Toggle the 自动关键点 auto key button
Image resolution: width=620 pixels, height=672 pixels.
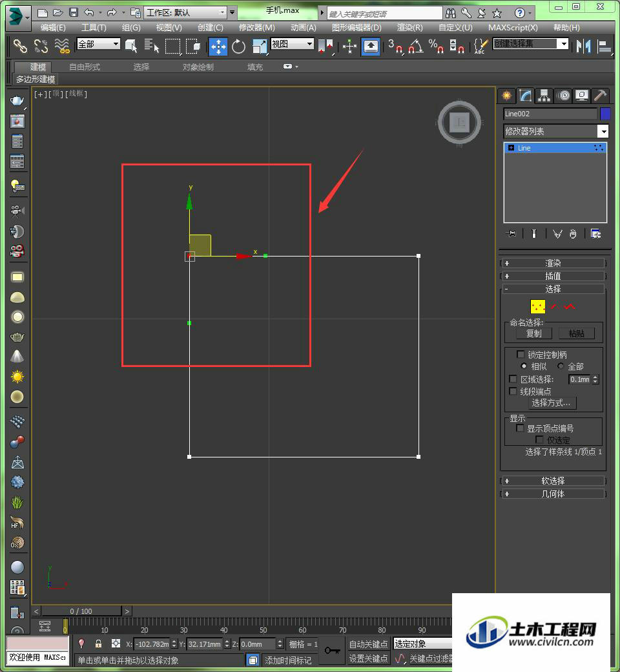click(369, 644)
